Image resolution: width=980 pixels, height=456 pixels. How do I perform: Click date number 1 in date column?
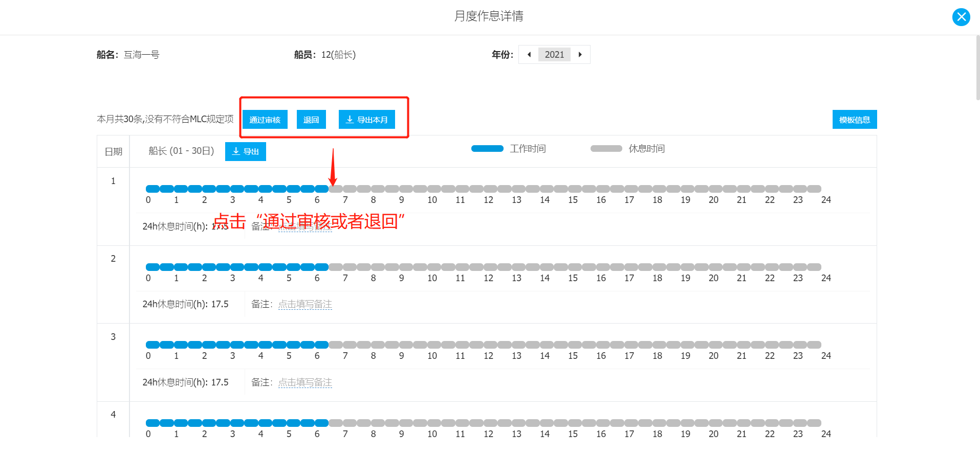[x=113, y=181]
